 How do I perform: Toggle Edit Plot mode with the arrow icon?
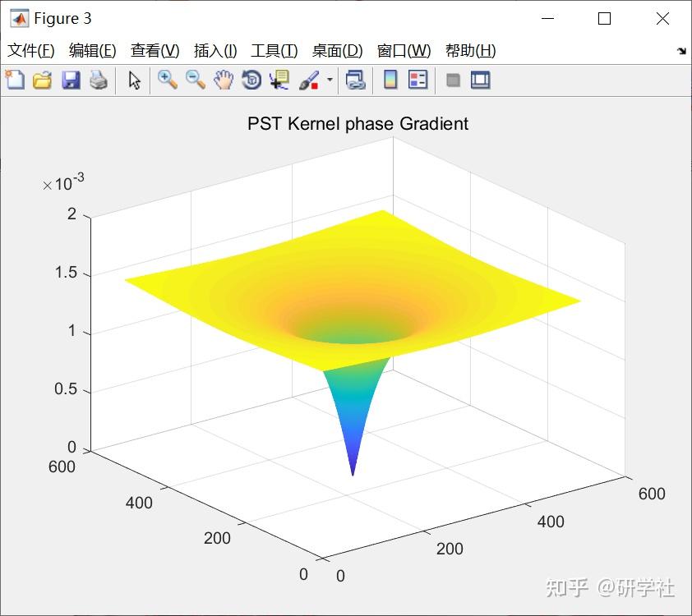click(134, 80)
